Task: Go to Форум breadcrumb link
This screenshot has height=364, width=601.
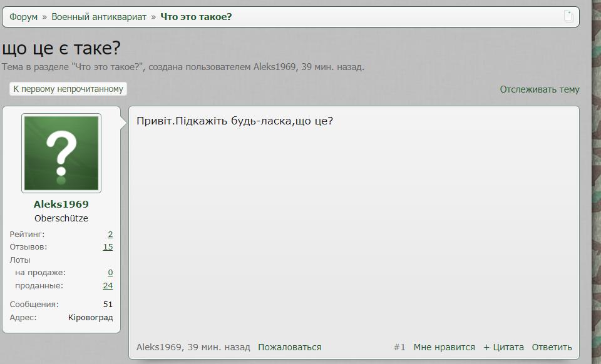Action: 23,17
